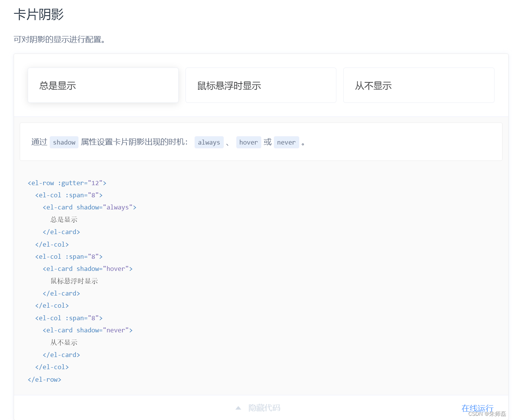Click the hover code tag
The height and width of the screenshot is (420, 512).
[x=248, y=142]
